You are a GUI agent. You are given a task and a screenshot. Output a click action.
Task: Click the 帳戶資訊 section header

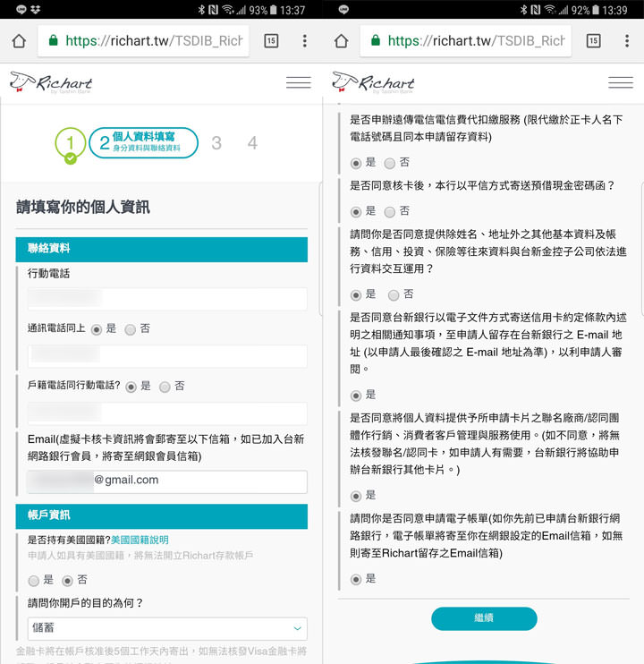(x=162, y=516)
